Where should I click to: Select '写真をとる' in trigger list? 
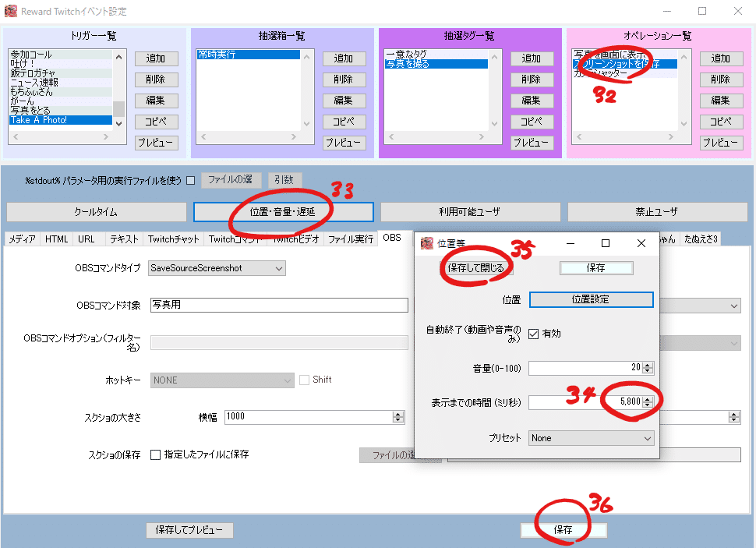pos(61,111)
